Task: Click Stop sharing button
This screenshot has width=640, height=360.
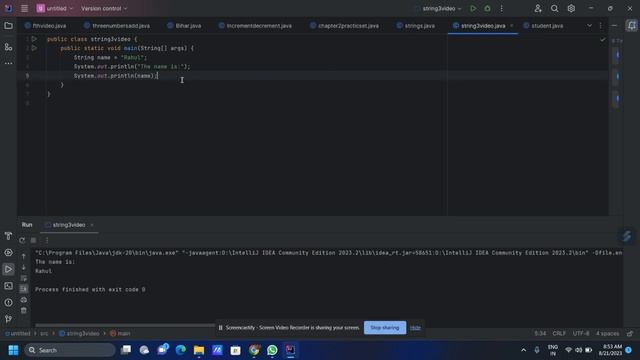Action: (x=384, y=328)
